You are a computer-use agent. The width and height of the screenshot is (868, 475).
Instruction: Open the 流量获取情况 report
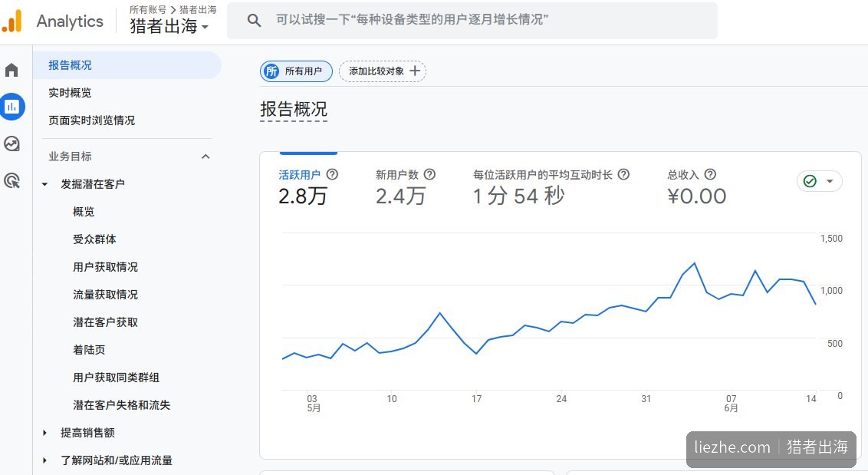pos(105,295)
